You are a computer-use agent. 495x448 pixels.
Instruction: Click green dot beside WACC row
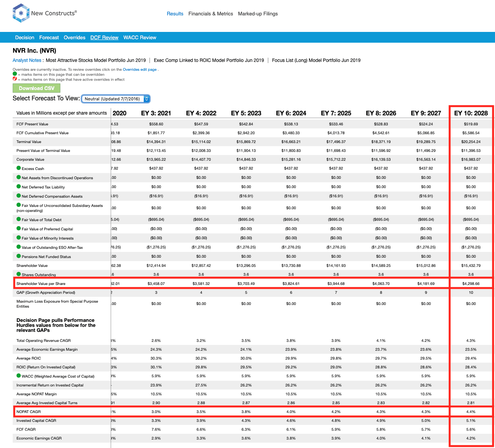pos(18,376)
